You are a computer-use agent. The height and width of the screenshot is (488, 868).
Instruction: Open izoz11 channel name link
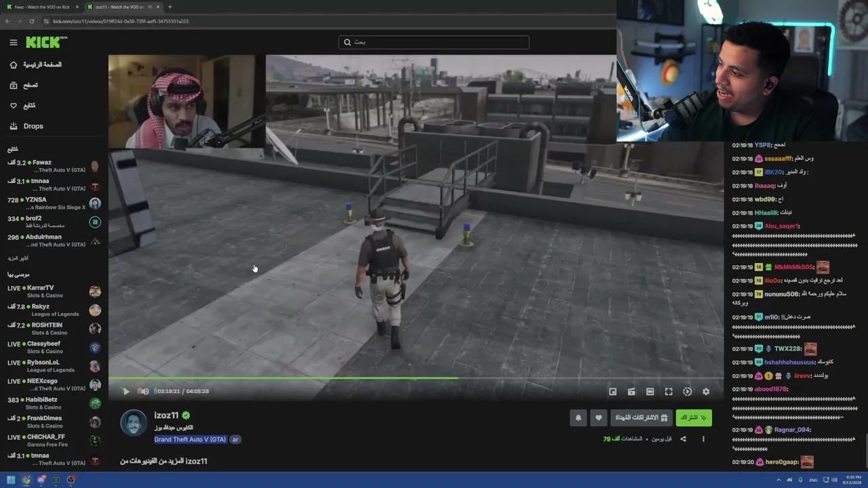pyautogui.click(x=166, y=415)
